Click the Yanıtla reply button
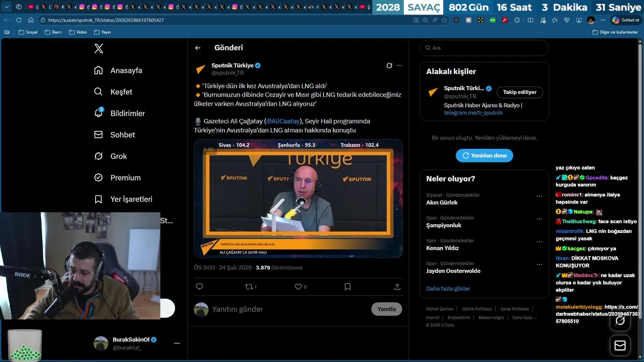This screenshot has height=362, width=644. click(x=386, y=309)
